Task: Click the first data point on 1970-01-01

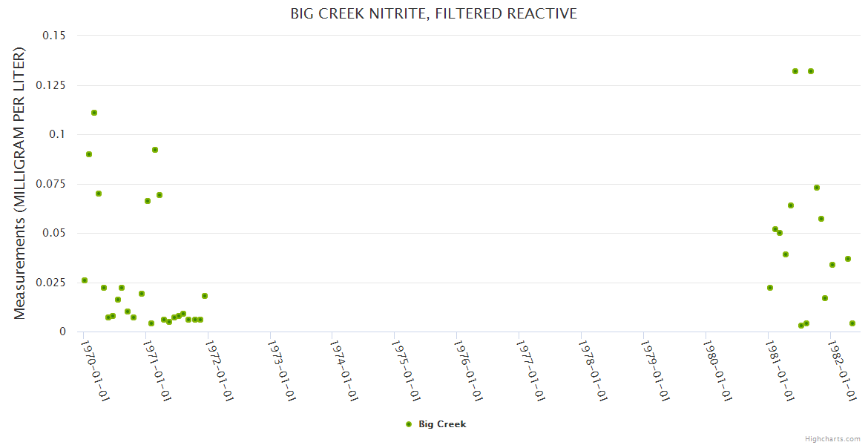Action: (x=85, y=280)
